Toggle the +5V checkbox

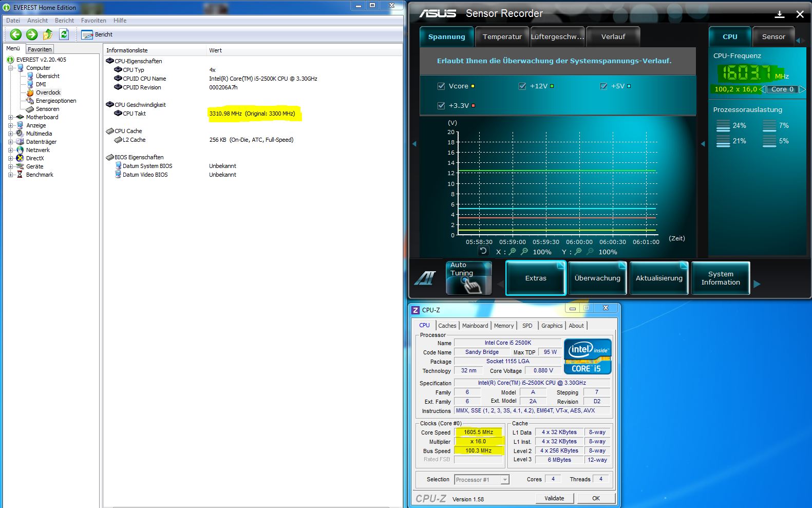(604, 86)
